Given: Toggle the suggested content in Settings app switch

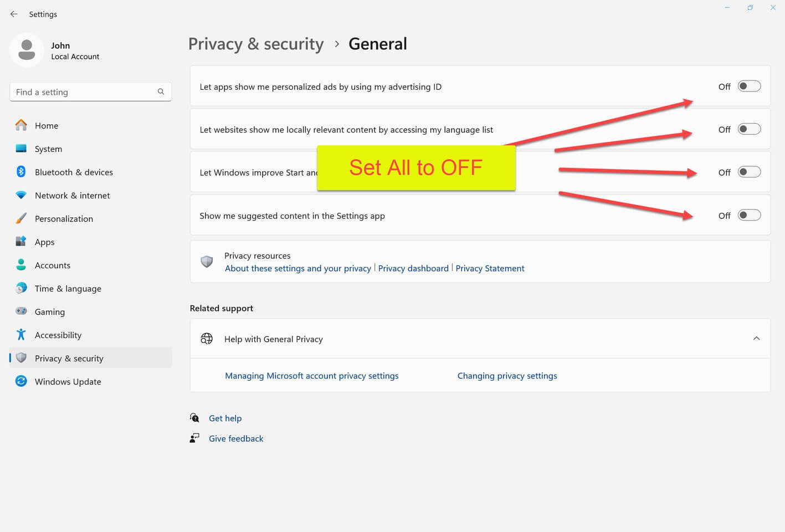Looking at the screenshot, I should (749, 216).
